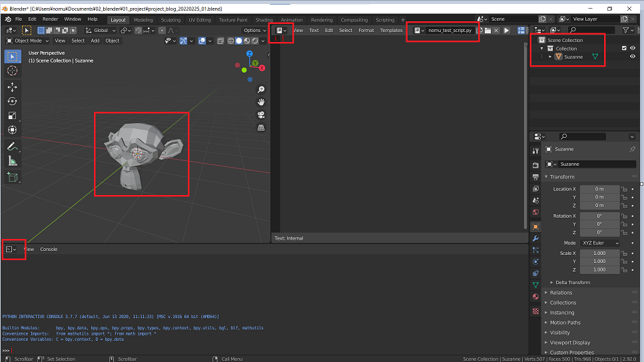Click the Location X value field
The image size is (644, 362).
point(599,189)
